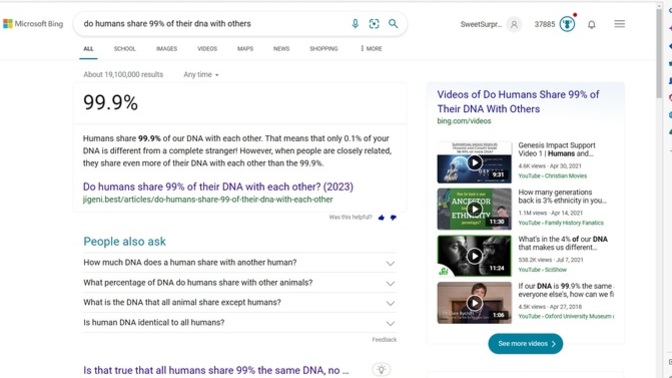Switch to the SCHOOL tab

[125, 49]
